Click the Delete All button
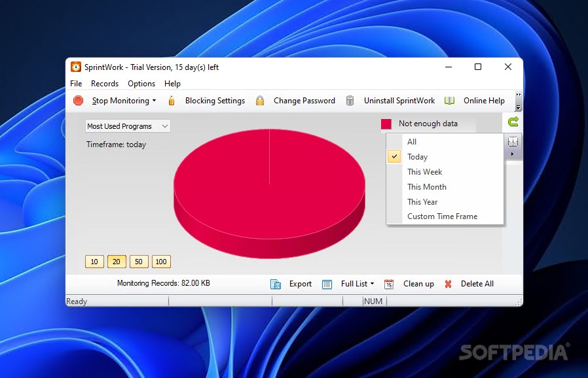The height and width of the screenshot is (378, 588). tap(477, 284)
